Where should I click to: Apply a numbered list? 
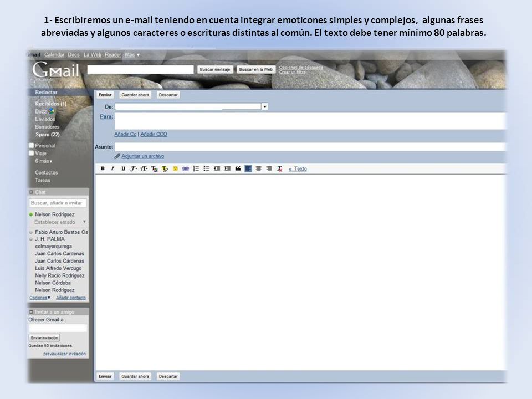click(x=196, y=168)
